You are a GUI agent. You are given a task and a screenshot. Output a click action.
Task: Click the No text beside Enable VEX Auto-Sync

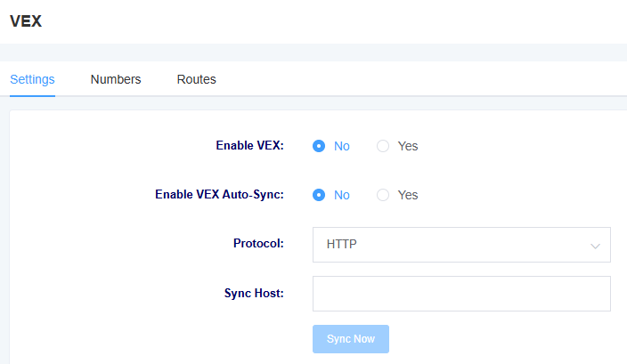pyautogui.click(x=342, y=195)
